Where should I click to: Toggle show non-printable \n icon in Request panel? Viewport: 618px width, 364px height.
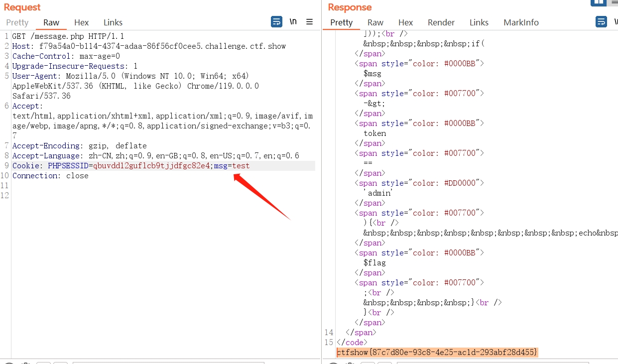click(293, 22)
